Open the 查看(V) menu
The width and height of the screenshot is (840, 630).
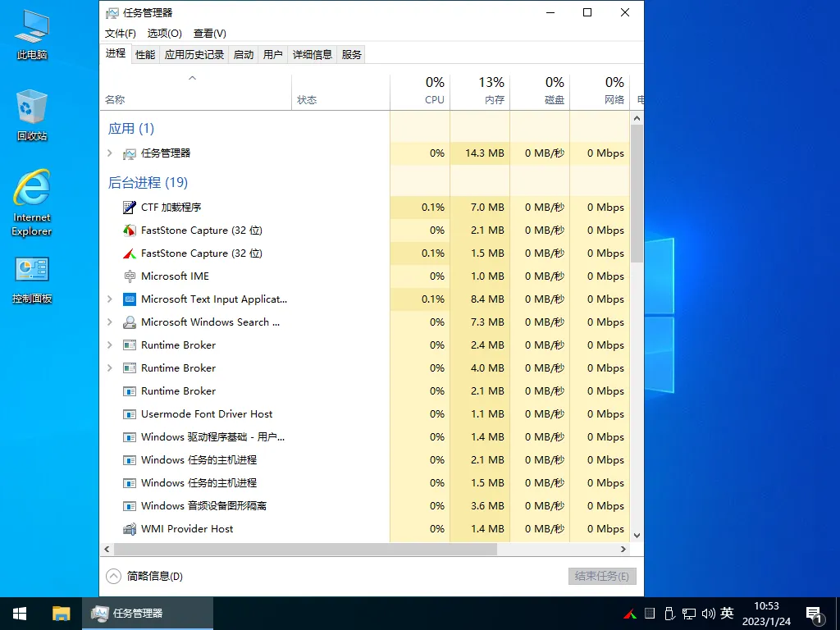pyautogui.click(x=209, y=33)
